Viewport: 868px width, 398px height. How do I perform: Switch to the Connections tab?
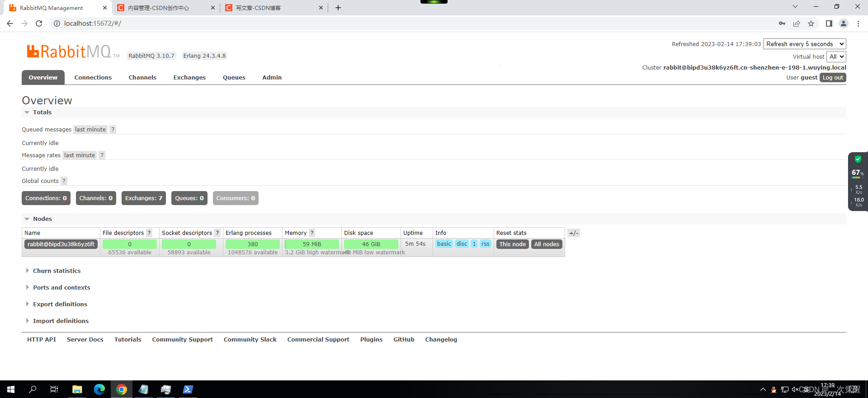click(x=93, y=77)
